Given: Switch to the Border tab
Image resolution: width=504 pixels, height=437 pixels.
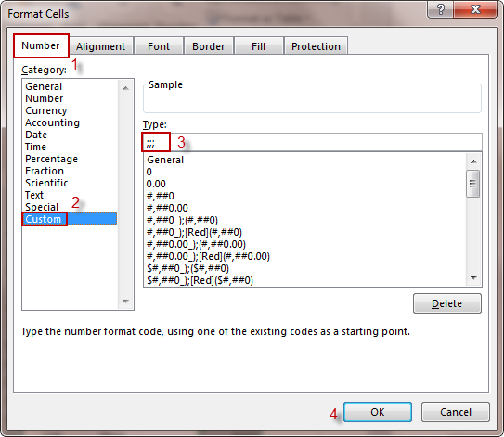Looking at the screenshot, I should [208, 46].
